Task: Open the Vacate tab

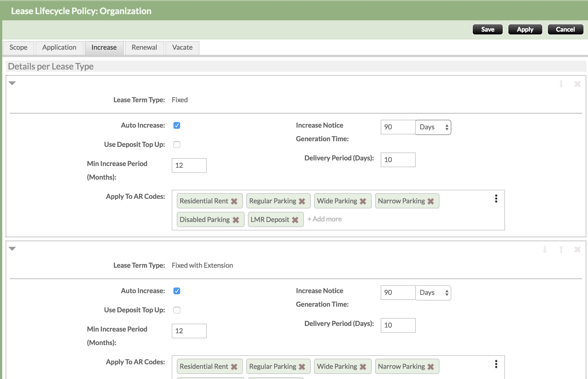Action: pos(182,47)
